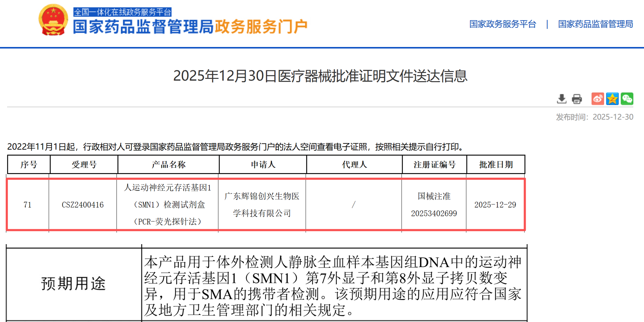Viewport: 644px width, 322px height.
Task: Click the applicant 广东辉锦创兴生物医学科技有限公司 cell
Action: click(x=262, y=205)
